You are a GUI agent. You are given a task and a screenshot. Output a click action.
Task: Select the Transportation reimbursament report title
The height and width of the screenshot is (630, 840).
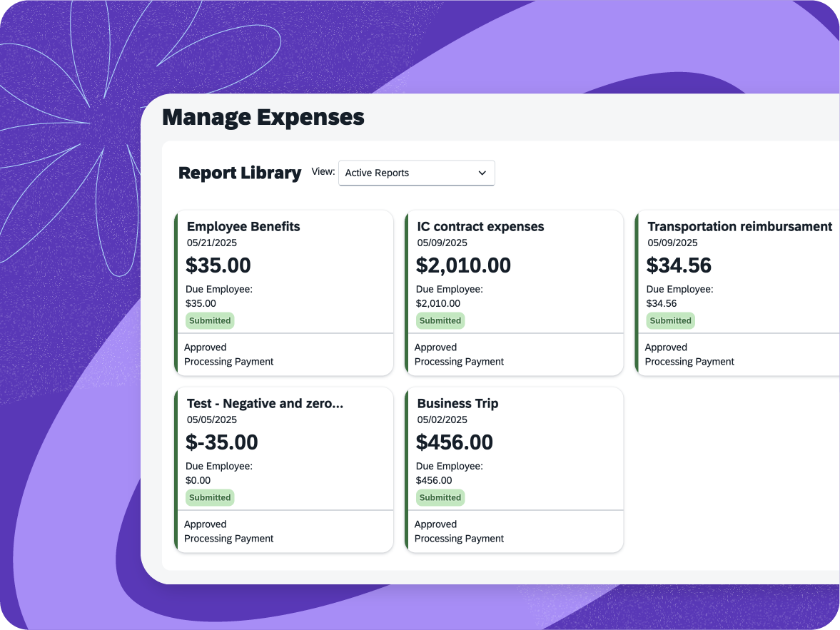click(739, 227)
